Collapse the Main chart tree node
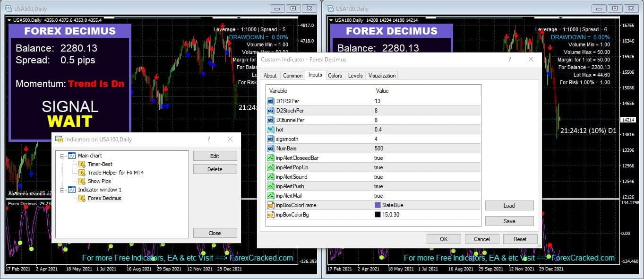Viewport: 644px width, 279px height. click(x=62, y=156)
